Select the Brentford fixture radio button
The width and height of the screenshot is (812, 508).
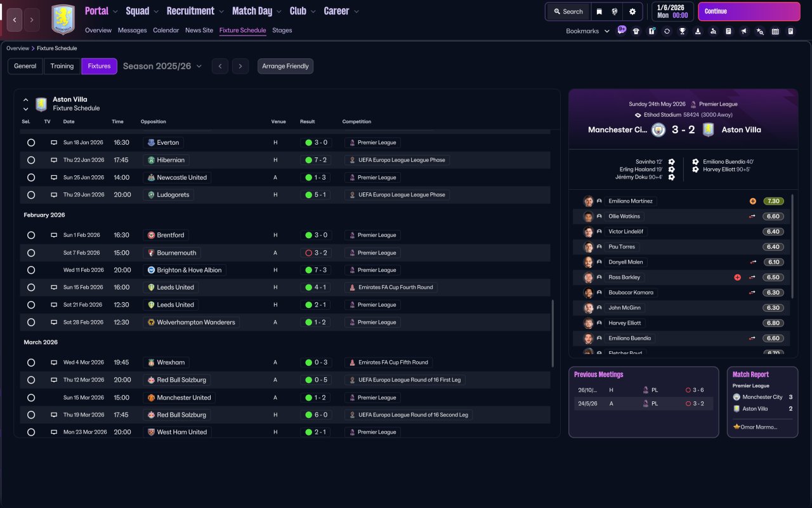click(x=31, y=235)
